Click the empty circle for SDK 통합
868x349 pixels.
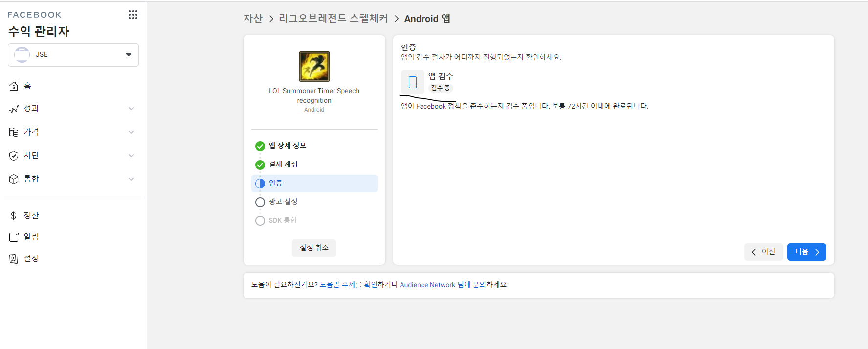260,221
